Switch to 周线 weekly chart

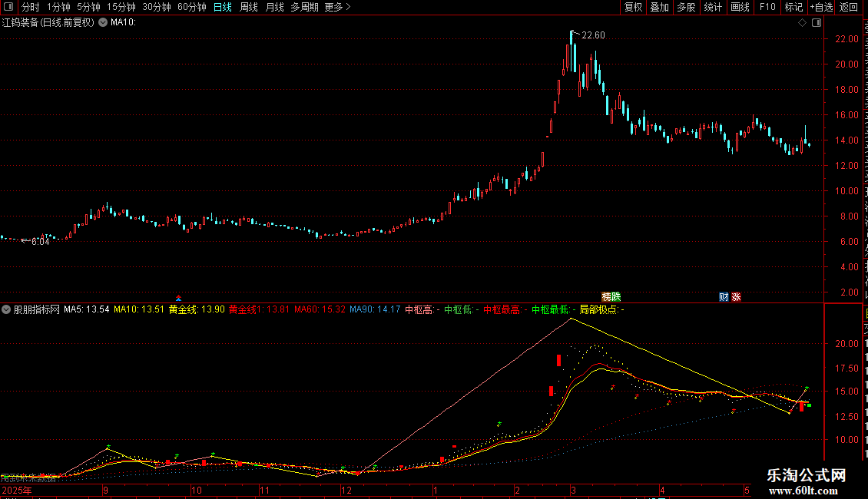pos(249,7)
